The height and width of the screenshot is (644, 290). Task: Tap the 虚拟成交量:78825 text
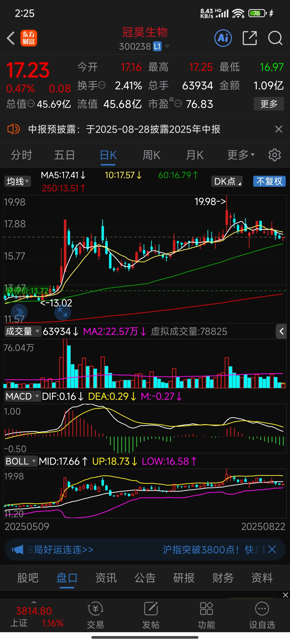pyautogui.click(x=189, y=331)
